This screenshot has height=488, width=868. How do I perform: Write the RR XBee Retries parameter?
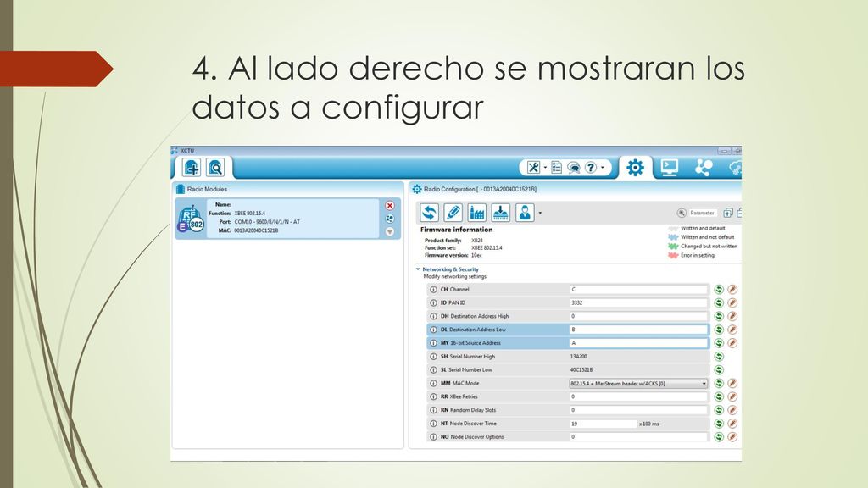[732, 396]
